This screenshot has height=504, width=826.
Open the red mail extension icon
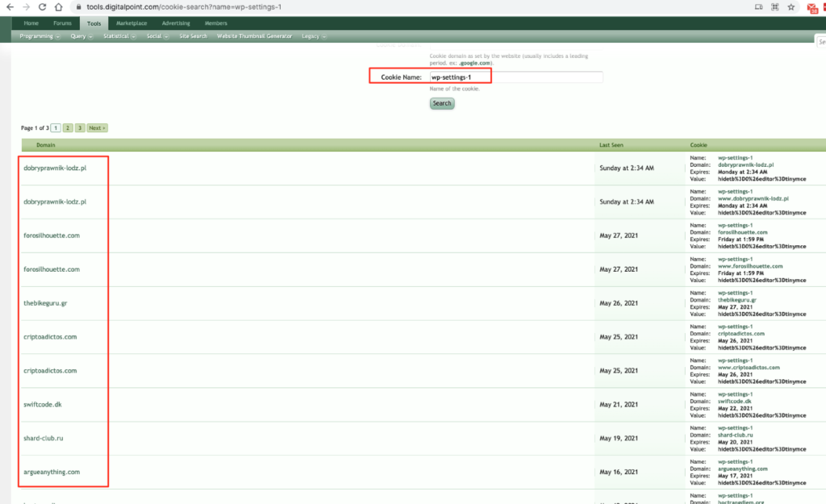pyautogui.click(x=811, y=8)
